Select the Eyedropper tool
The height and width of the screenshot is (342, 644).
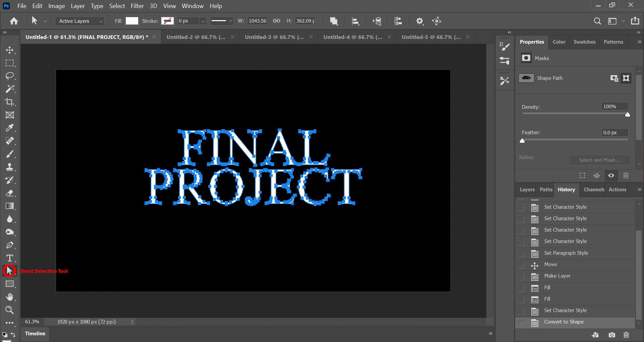9,128
